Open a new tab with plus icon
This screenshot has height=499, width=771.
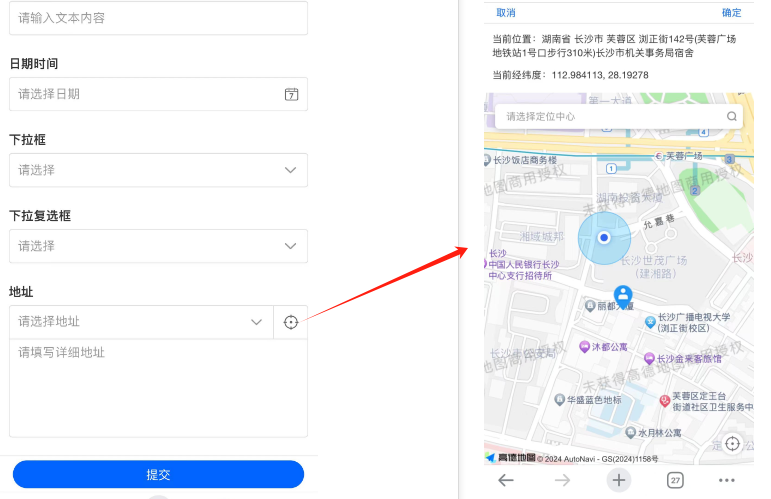tap(619, 480)
